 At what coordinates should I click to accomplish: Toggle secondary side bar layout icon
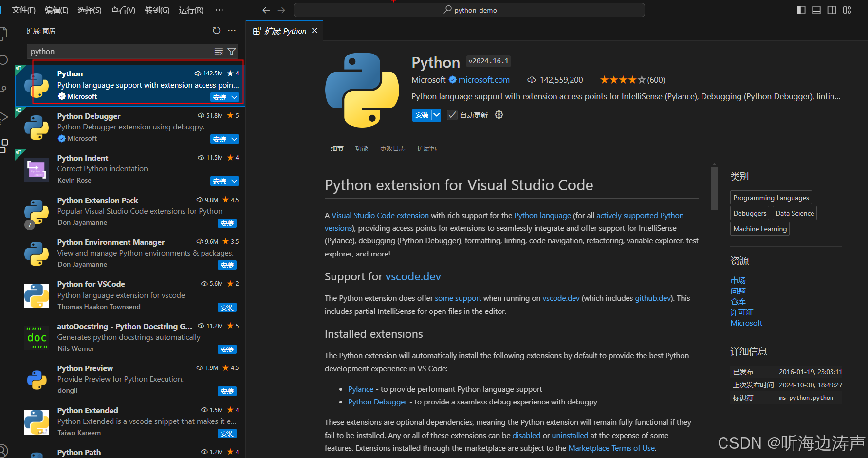pos(831,10)
